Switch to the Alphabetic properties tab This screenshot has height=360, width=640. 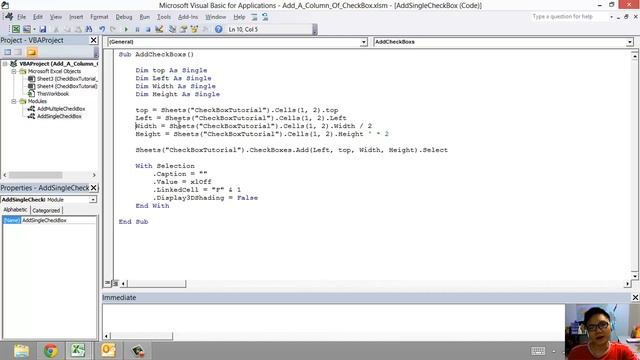pos(16,210)
